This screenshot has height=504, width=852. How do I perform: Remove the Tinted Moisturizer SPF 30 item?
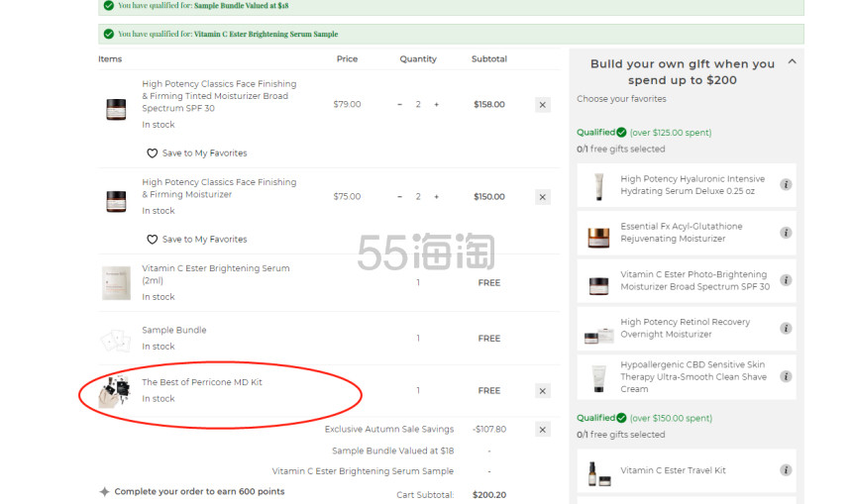tap(542, 105)
